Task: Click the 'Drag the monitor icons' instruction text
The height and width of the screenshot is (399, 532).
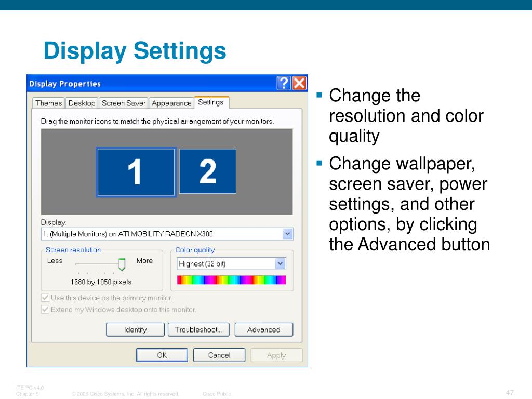Action: pyautogui.click(x=157, y=122)
